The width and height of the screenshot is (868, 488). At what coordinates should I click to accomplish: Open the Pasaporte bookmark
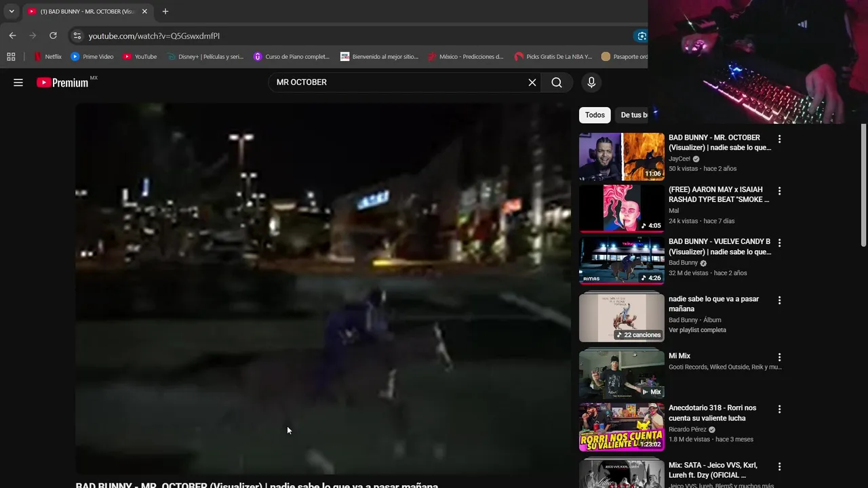point(624,57)
